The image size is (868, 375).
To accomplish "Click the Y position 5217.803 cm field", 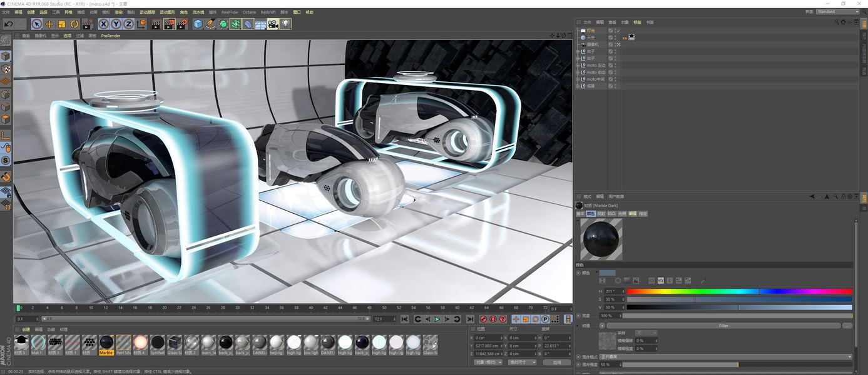I will coord(490,346).
